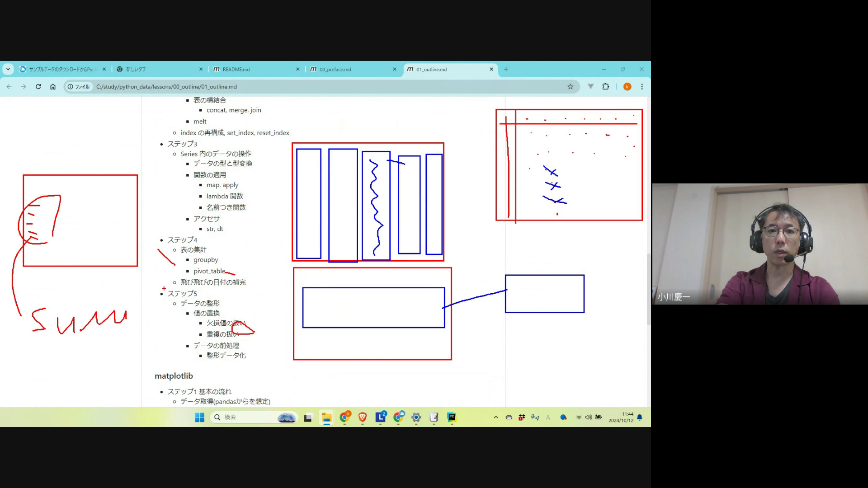Click the back navigation arrow
Screen dimensions: 868x488
pyautogui.click(x=9, y=87)
